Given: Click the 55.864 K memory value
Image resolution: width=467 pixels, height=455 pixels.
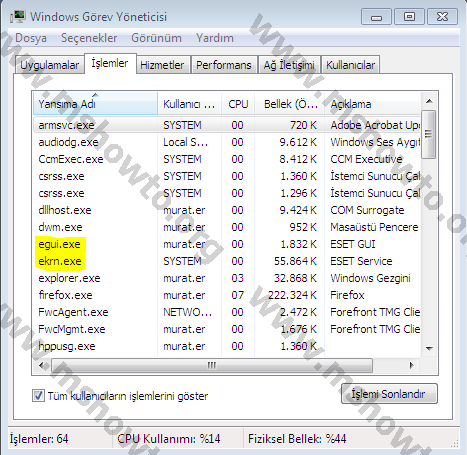Looking at the screenshot, I should pyautogui.click(x=295, y=261).
